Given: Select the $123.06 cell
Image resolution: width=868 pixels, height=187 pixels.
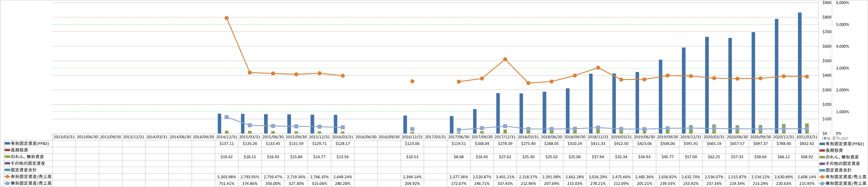Looking at the screenshot, I should pos(412,144).
